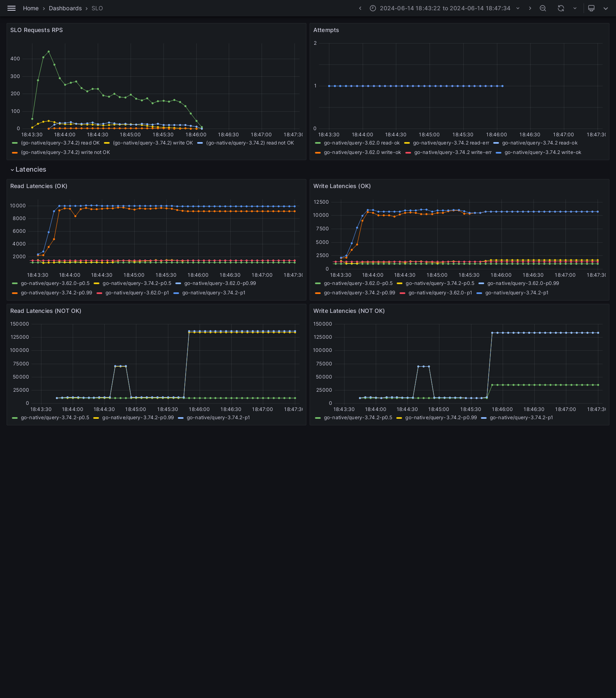Click red swatch of 3.74.2 write-err

click(x=408, y=152)
